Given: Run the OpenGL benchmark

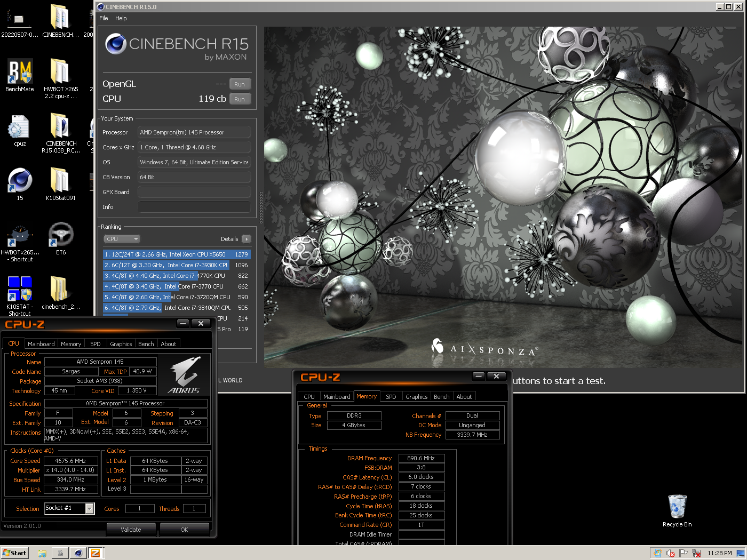Looking at the screenshot, I should pos(240,84).
